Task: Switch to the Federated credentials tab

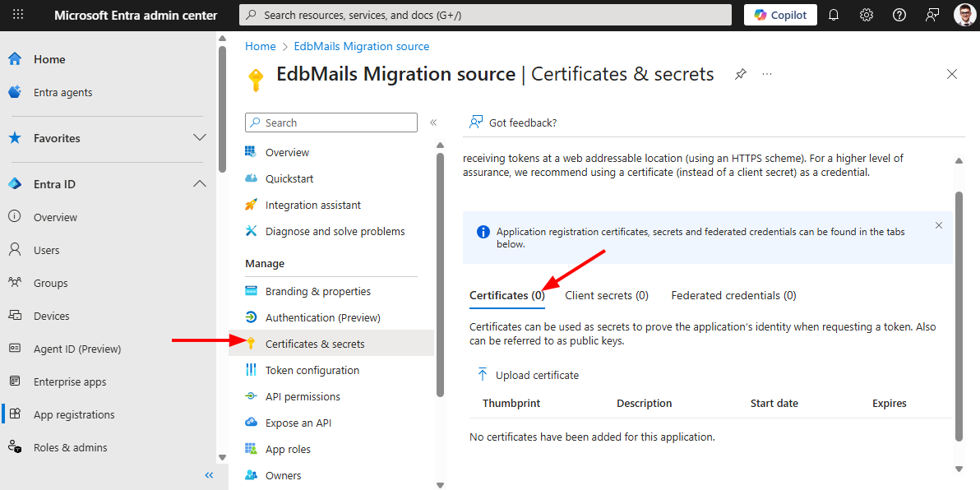Action: coord(733,295)
